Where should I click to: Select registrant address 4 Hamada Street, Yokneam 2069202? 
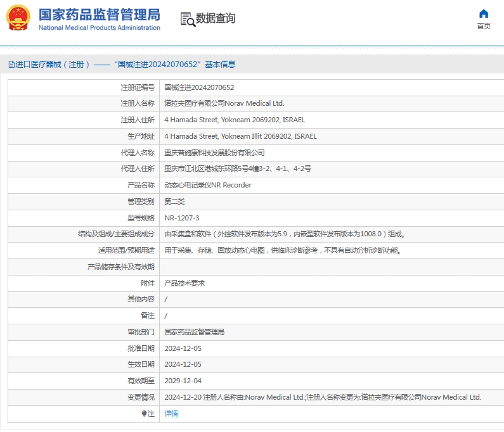tap(235, 120)
